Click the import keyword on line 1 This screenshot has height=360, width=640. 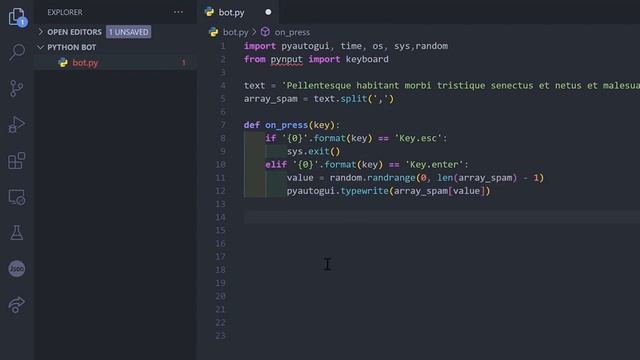pyautogui.click(x=260, y=46)
